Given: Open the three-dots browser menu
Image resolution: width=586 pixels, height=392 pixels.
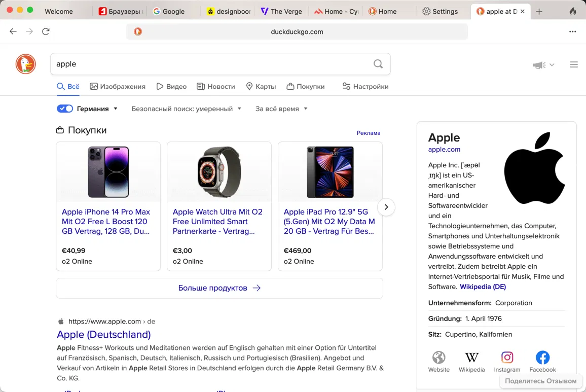Looking at the screenshot, I should click(x=572, y=31).
